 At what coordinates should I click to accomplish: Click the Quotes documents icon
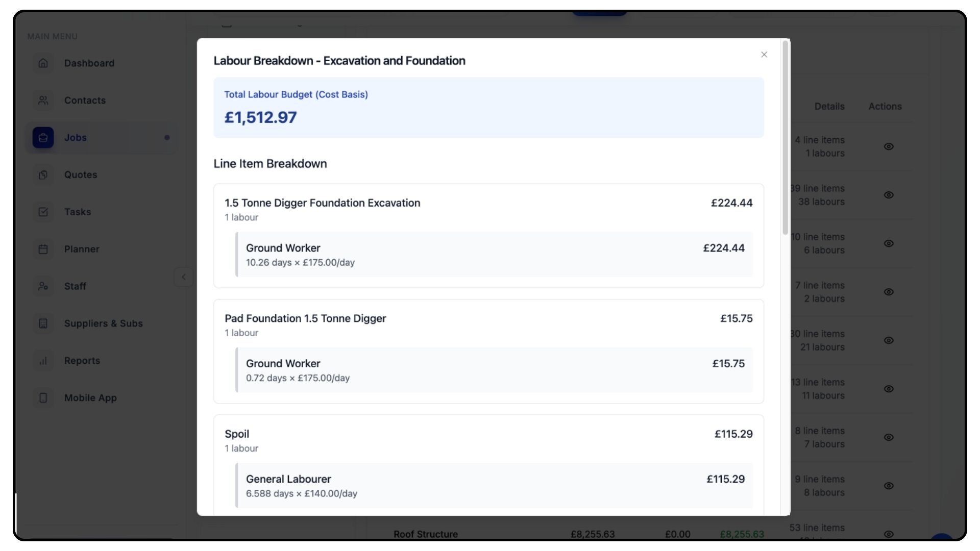[x=43, y=175]
